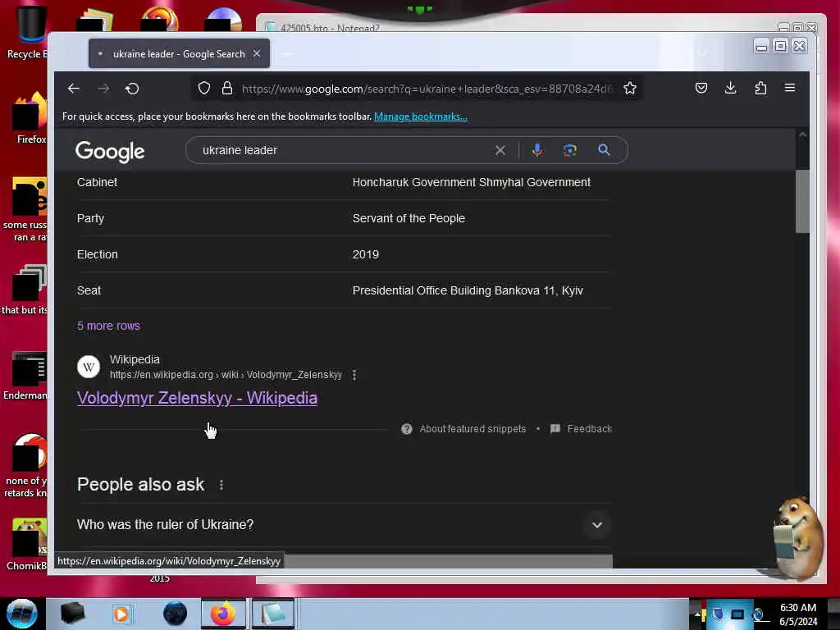The width and height of the screenshot is (840, 630).
Task: Search by image with the Google Lens icon
Action: [x=570, y=151]
